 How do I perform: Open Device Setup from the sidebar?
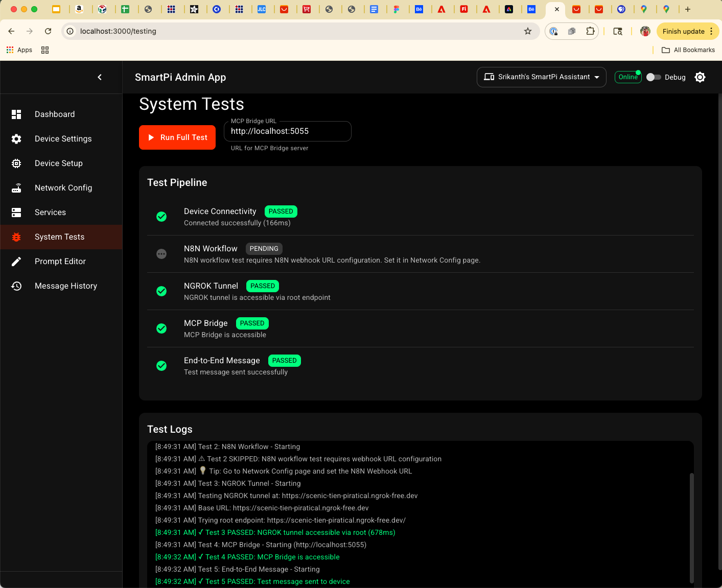click(16, 163)
